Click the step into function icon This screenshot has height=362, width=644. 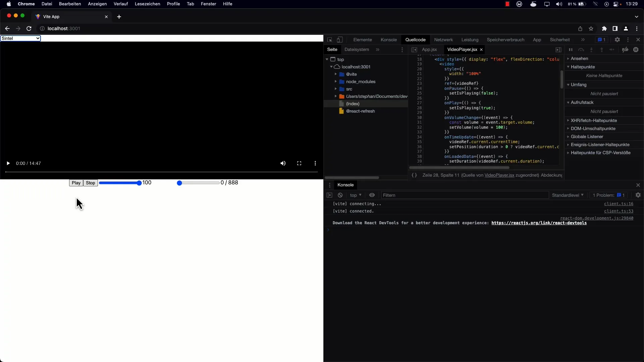[x=591, y=50]
